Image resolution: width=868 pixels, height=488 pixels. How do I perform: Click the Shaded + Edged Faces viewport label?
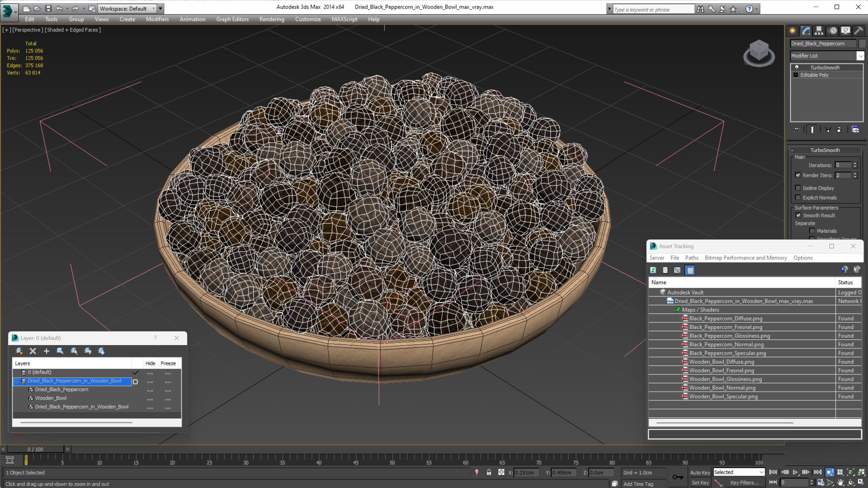coord(73,29)
